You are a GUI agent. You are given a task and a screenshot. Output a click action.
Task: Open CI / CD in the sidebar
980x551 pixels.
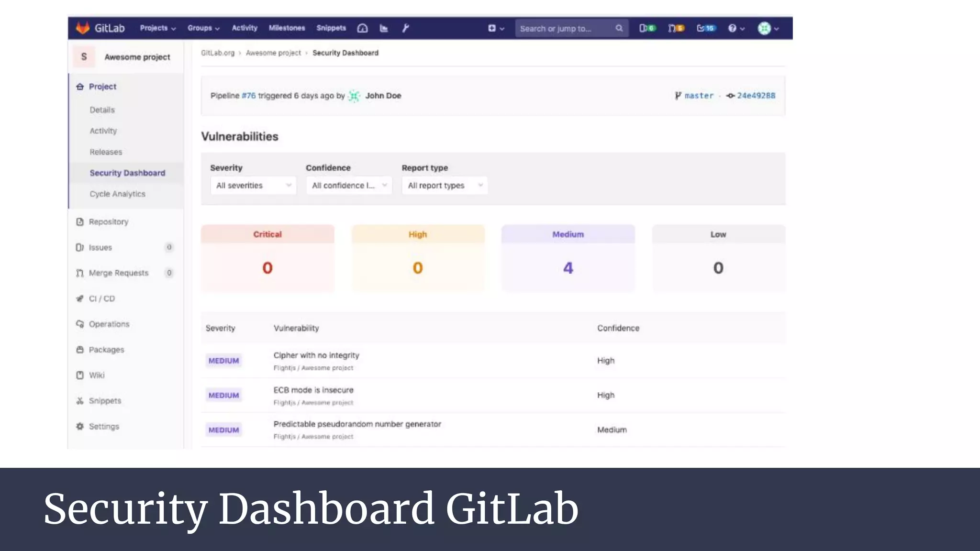(102, 299)
